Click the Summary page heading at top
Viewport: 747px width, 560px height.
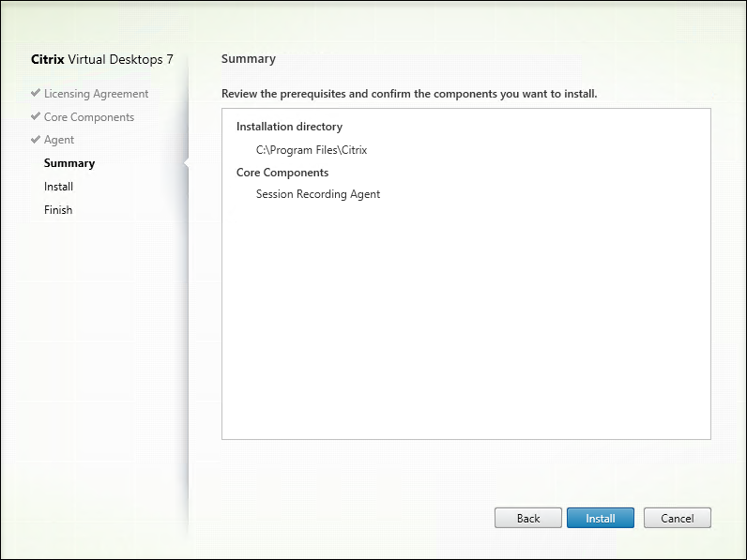(249, 59)
